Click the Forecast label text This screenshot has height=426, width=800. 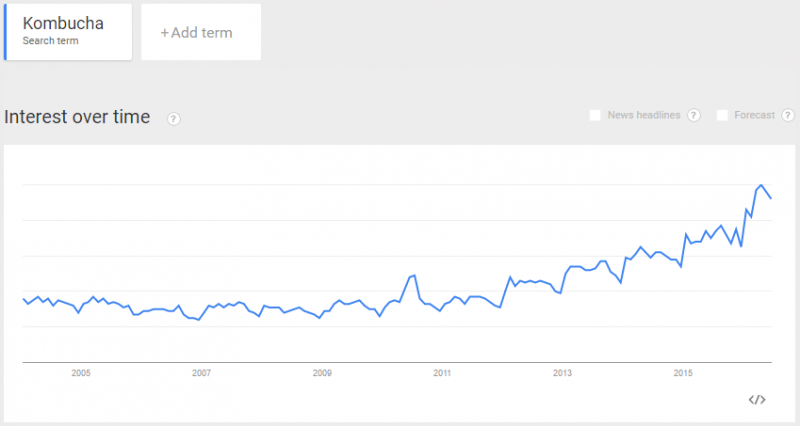(x=755, y=116)
